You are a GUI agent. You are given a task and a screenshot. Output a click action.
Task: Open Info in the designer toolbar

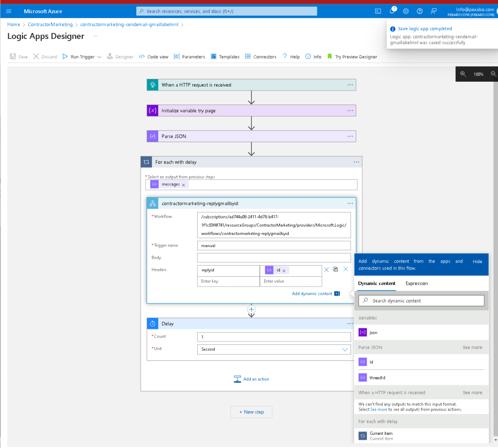(313, 56)
